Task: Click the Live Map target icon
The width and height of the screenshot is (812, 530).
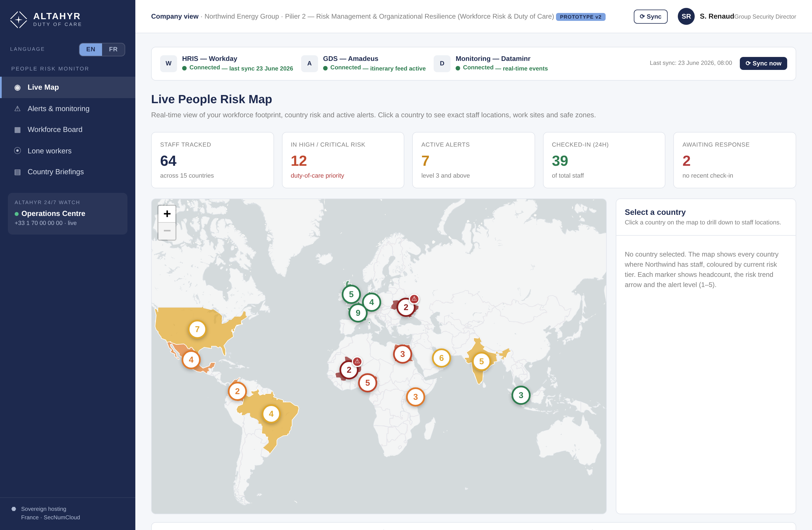Action: click(x=17, y=88)
